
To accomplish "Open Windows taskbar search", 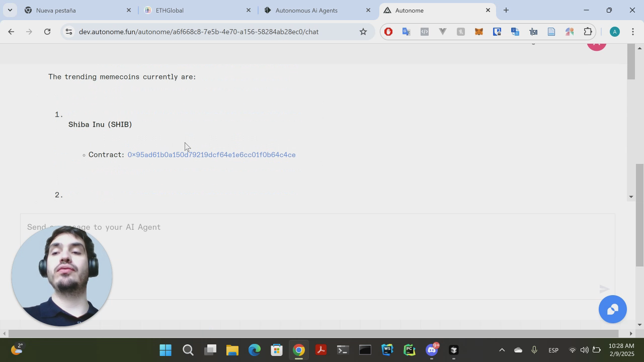I will tap(188, 350).
